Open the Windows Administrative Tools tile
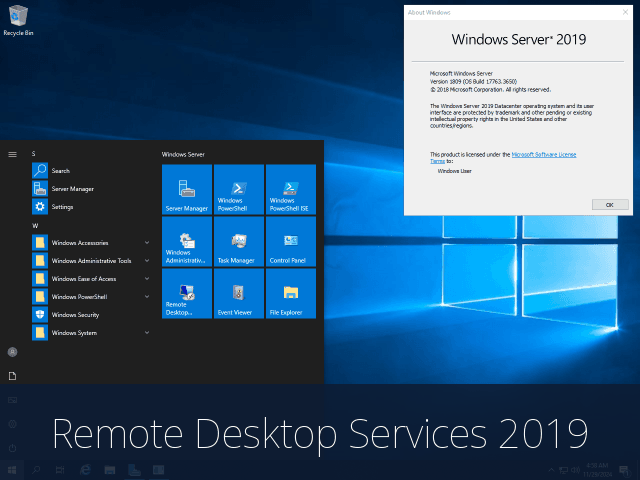Image resolution: width=640 pixels, height=480 pixels. coord(187,241)
